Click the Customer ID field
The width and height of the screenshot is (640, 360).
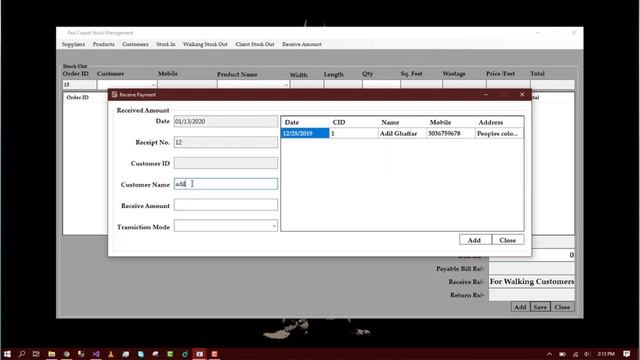pyautogui.click(x=226, y=163)
